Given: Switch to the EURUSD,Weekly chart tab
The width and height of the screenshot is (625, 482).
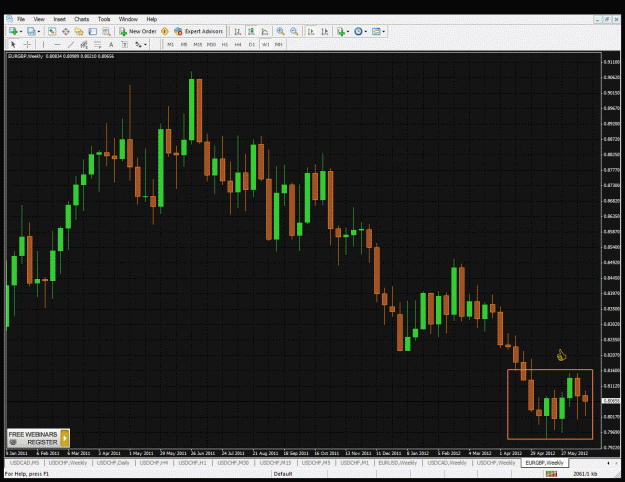Looking at the screenshot, I should click(398, 463).
